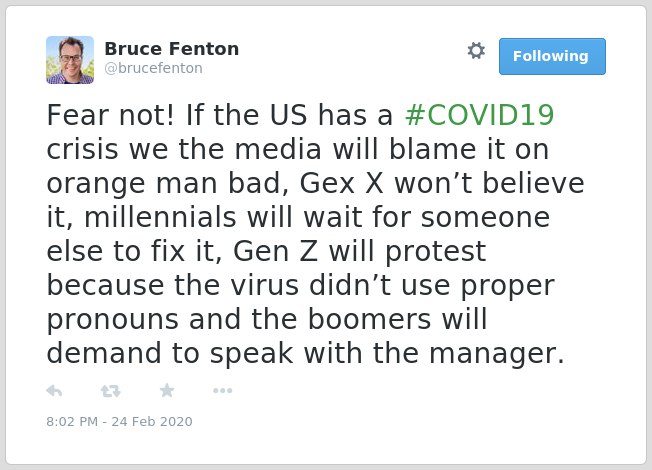The image size is (652, 470).
Task: Open Bruce Fenton's profile picture
Action: [70, 60]
